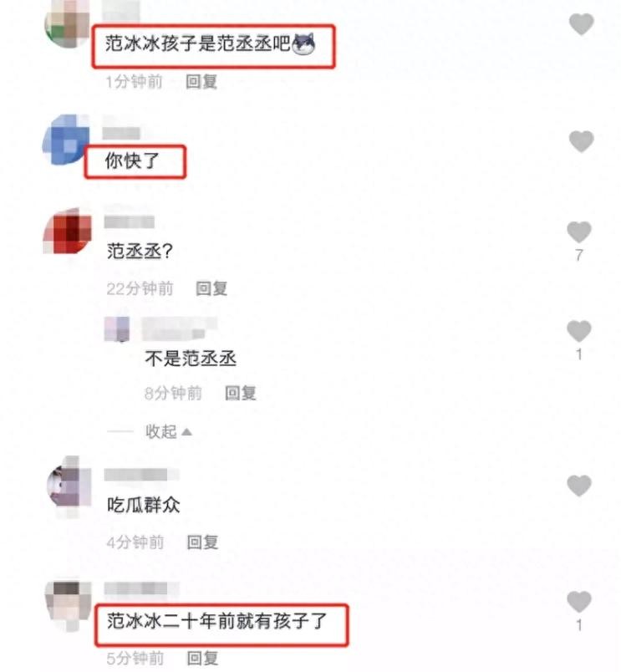Select the comment text '范冰冰二十年前就有孩子了'
Image resolution: width=621 pixels, height=672 pixels.
[x=217, y=621]
